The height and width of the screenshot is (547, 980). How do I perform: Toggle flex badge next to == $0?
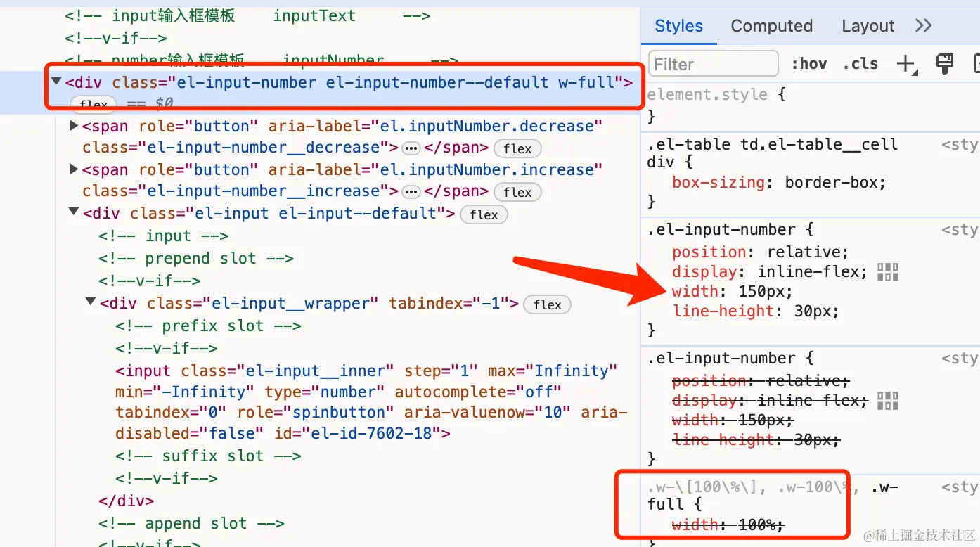click(94, 105)
